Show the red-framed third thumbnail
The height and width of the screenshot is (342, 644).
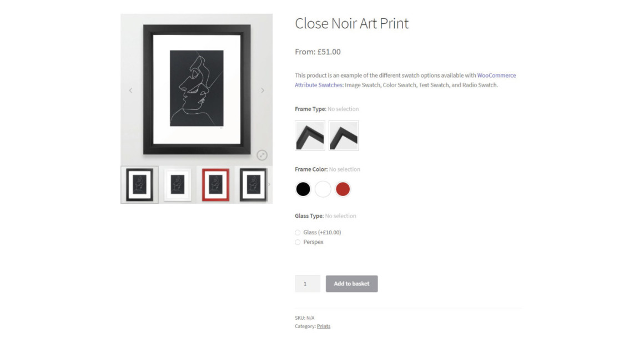(x=215, y=185)
